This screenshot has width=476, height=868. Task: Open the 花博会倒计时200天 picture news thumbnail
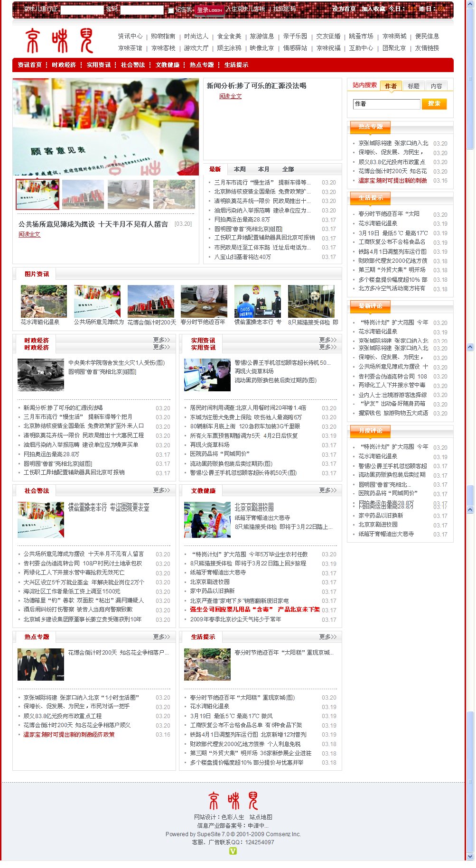coord(151,301)
